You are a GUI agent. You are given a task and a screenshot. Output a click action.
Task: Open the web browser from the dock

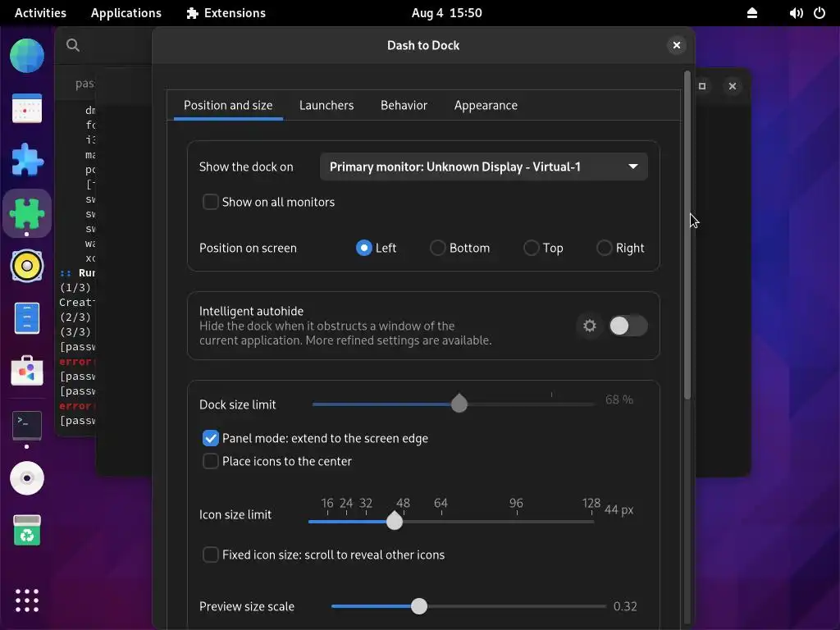pos(27,56)
